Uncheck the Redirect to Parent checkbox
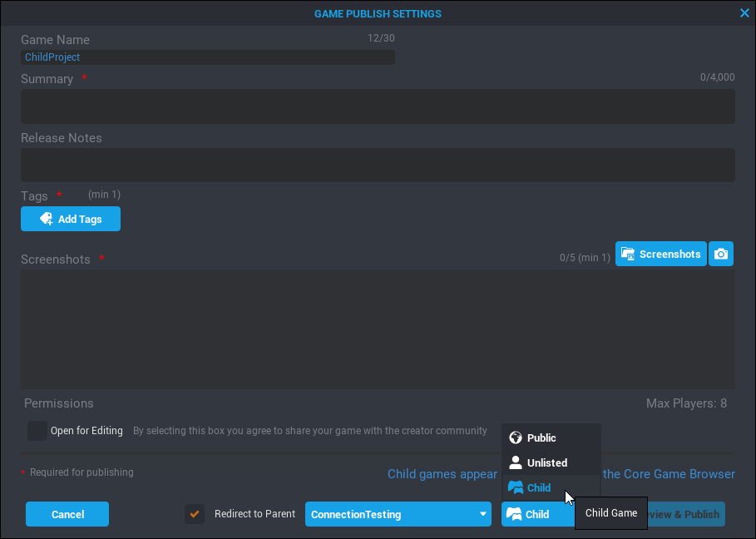 [x=195, y=514]
